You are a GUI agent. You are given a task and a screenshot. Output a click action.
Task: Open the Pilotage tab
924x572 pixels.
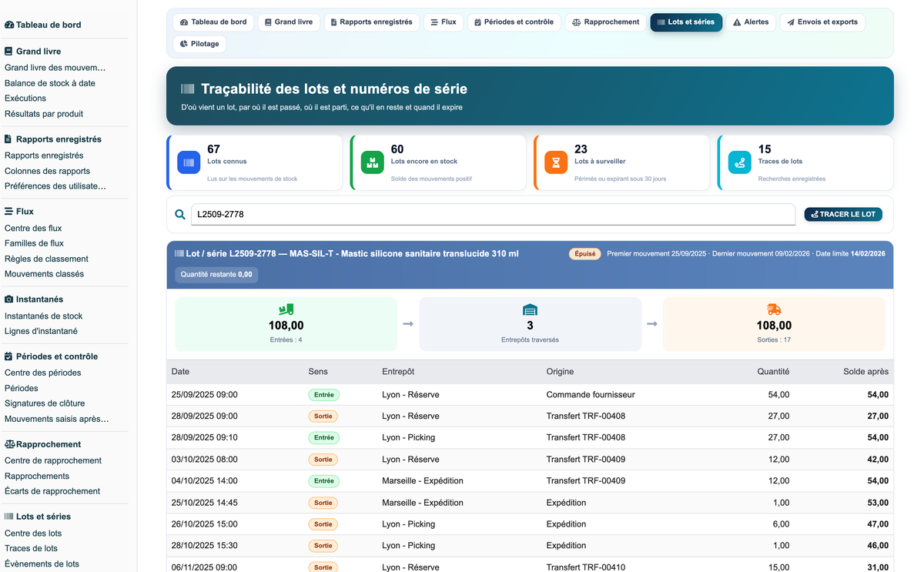199,44
